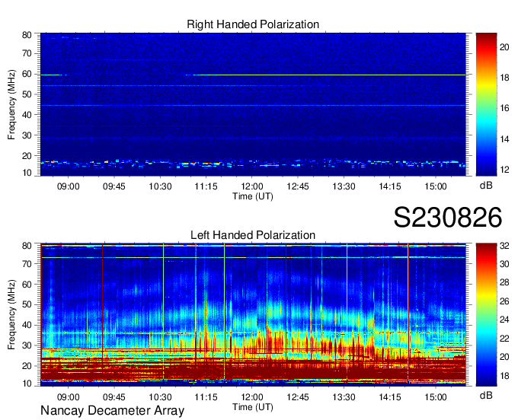This screenshot has width=518, height=420.
Task: Click the 09:00 time tick on the right-handed plot
Action: click(x=69, y=186)
